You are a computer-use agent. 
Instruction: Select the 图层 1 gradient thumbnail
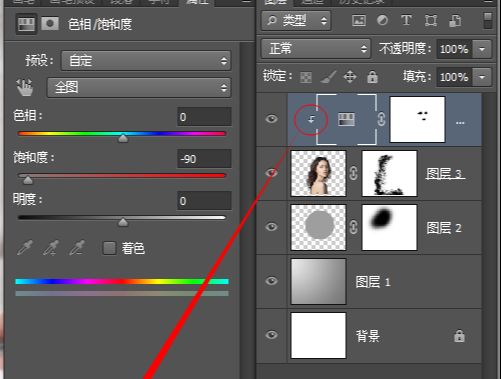(318, 281)
